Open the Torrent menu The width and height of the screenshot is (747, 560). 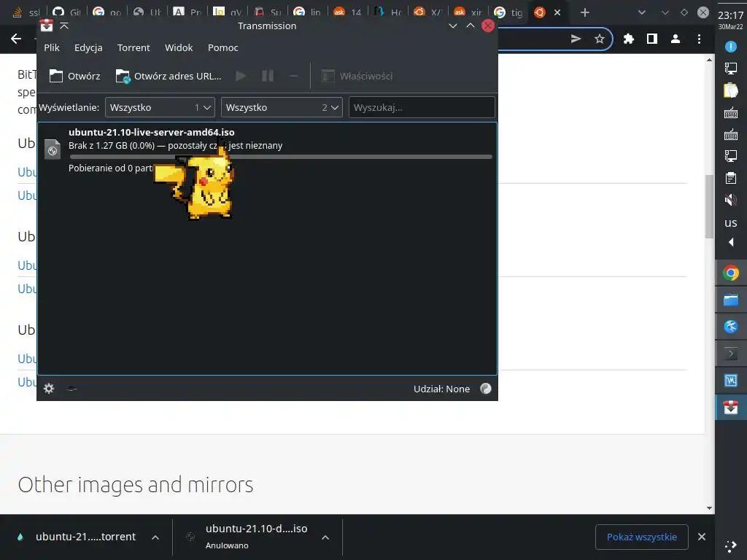click(x=133, y=47)
